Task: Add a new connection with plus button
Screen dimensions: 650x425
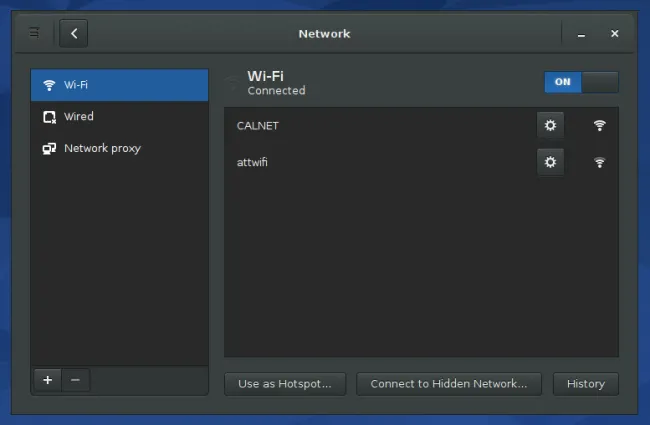Action: [48, 380]
